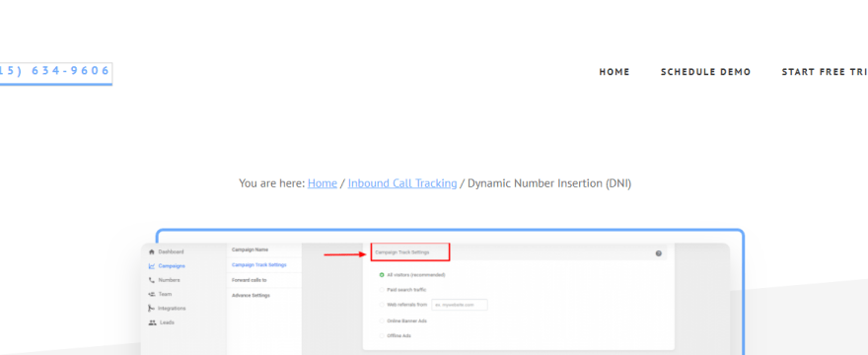
Task: Select the Campaign Track Settings step
Action: click(x=259, y=265)
